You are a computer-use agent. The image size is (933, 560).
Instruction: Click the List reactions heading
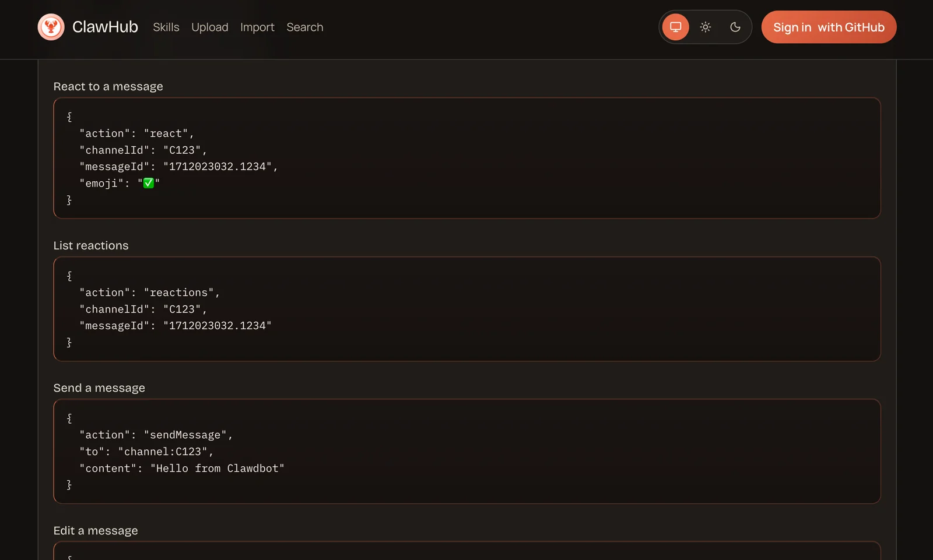(91, 245)
